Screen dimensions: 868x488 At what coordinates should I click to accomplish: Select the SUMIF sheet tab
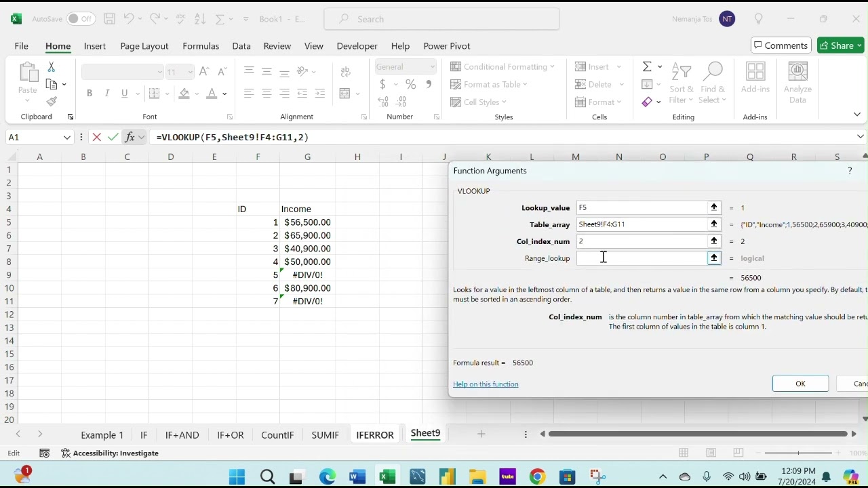[325, 435]
